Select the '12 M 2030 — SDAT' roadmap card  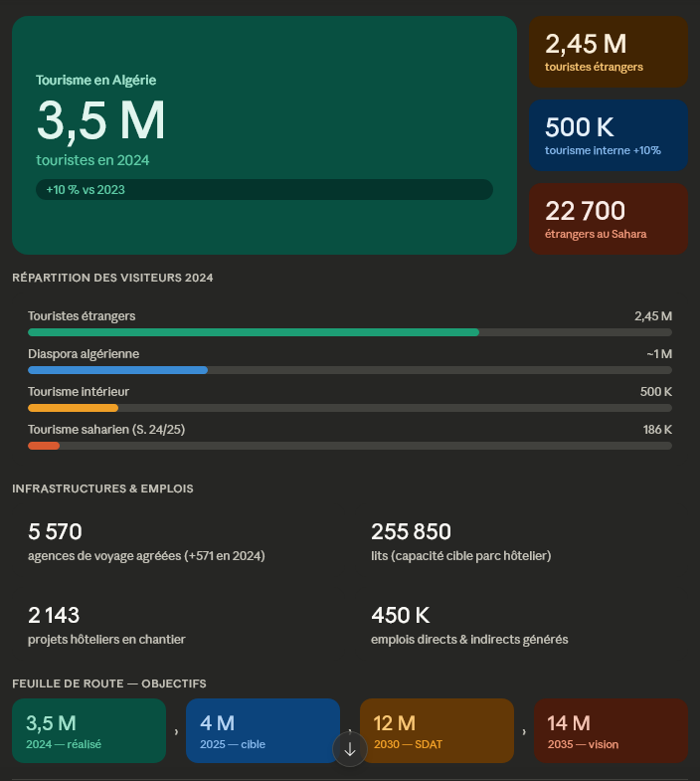tap(437, 730)
